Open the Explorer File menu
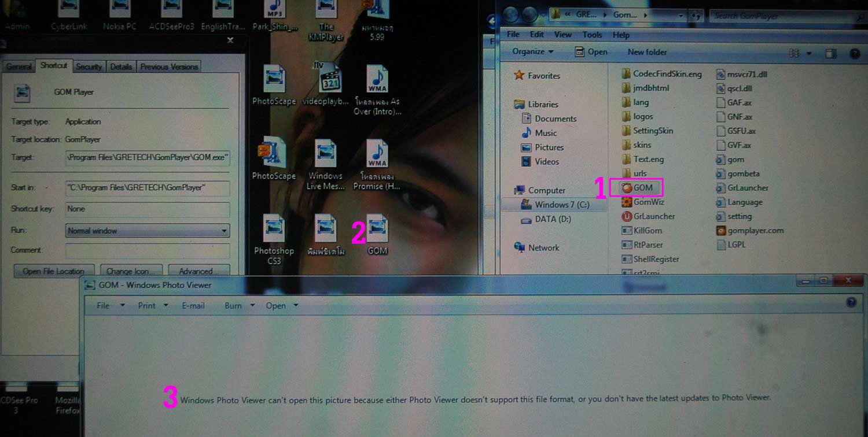Screen dimensions: 868x437 coord(513,35)
